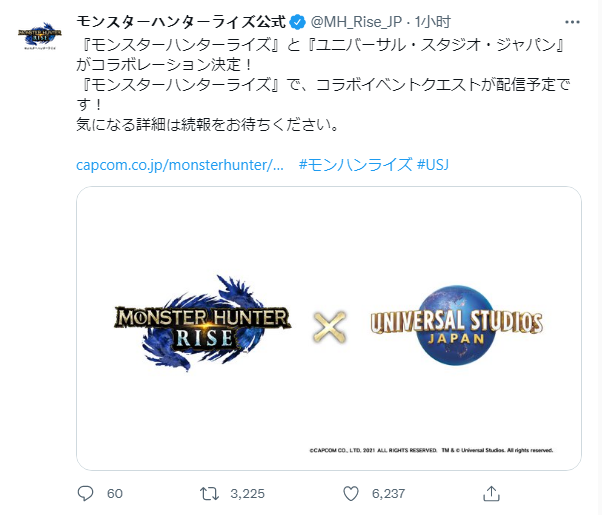Open the @MH_Rise_JP handle
602x515 pixels.
point(356,22)
